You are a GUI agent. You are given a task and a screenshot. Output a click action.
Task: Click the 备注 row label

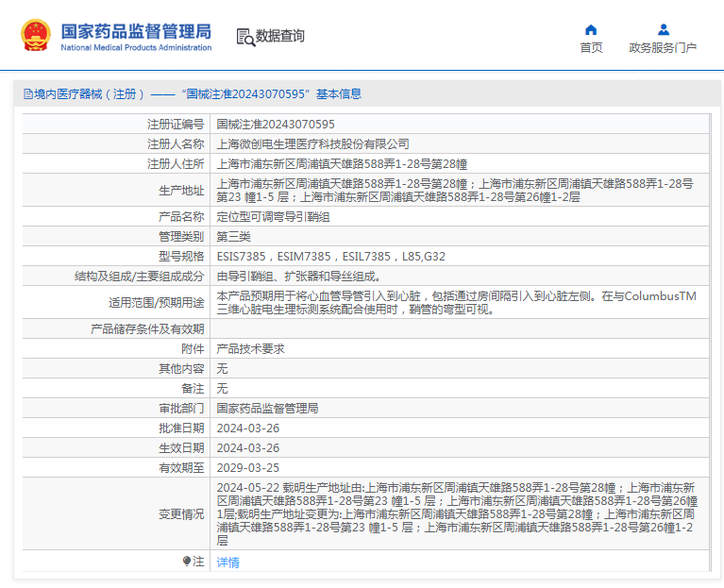193,388
